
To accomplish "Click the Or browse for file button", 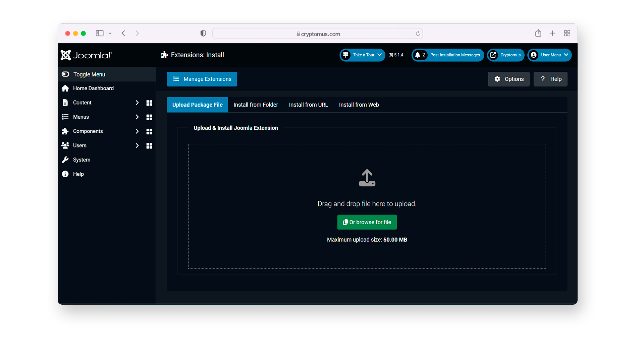I will coord(367,222).
